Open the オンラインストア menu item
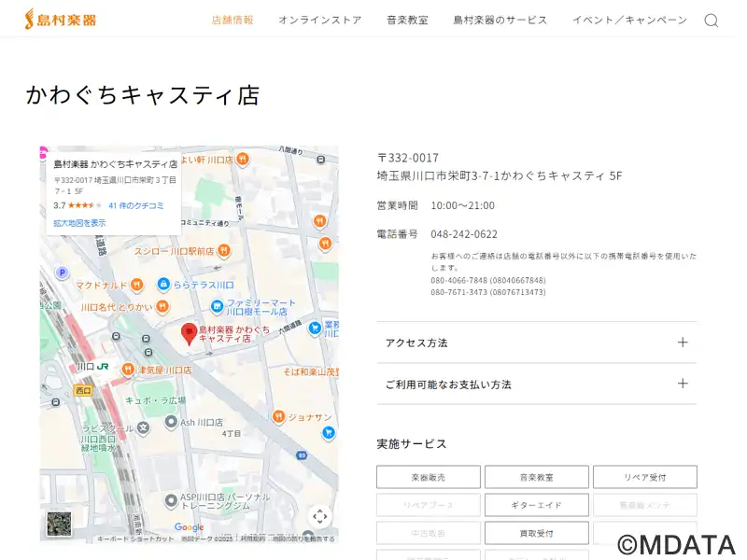 (x=319, y=21)
